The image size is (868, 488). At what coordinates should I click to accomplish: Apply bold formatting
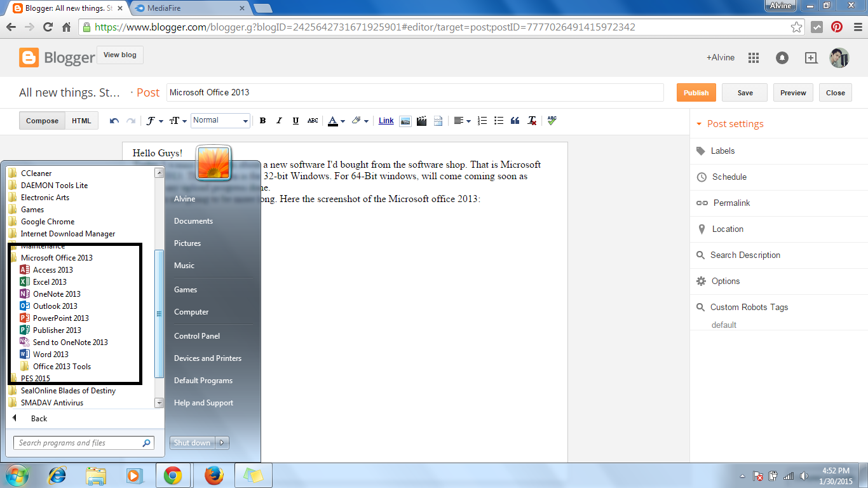click(x=262, y=121)
